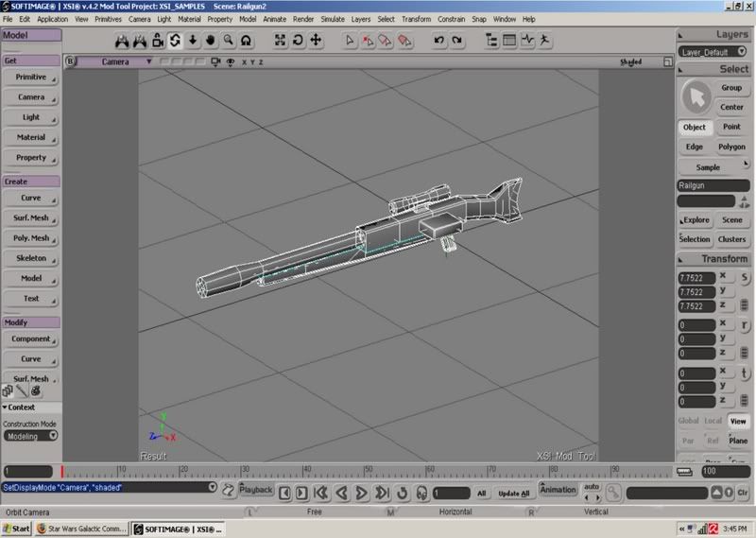Screen dimensions: 756x538
Task: Click the camera lock icon in toolbar
Action: click(158, 41)
